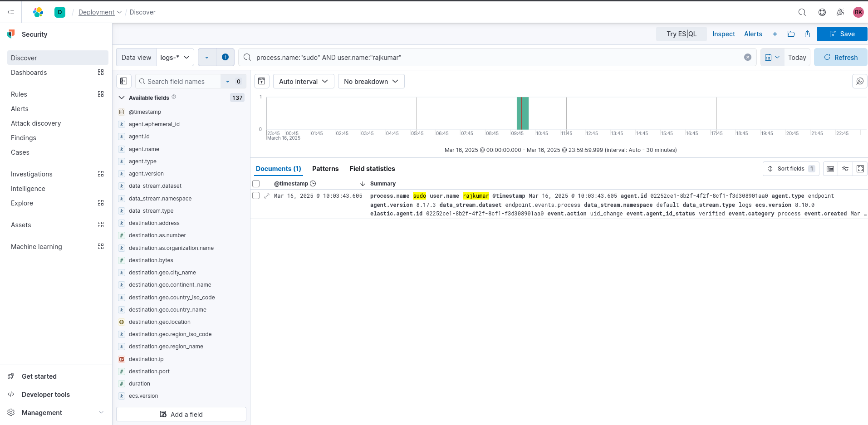Click the Refresh button
Screen dimensions: 868x425
pos(840,57)
